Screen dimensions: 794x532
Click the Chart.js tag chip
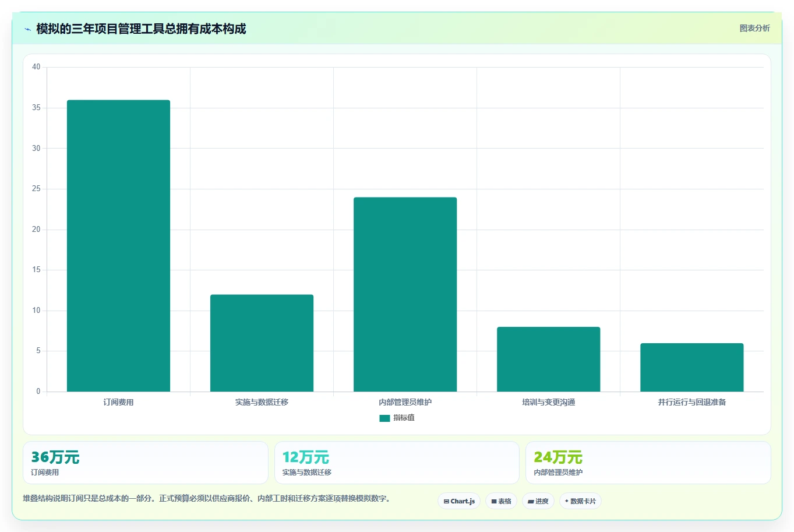(459, 501)
